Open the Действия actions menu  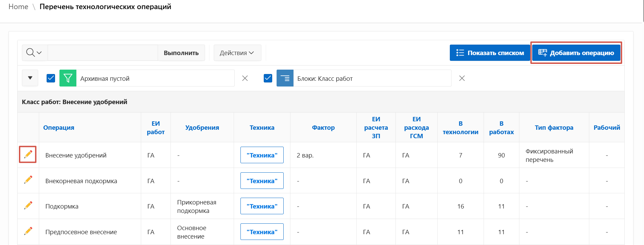tap(237, 53)
